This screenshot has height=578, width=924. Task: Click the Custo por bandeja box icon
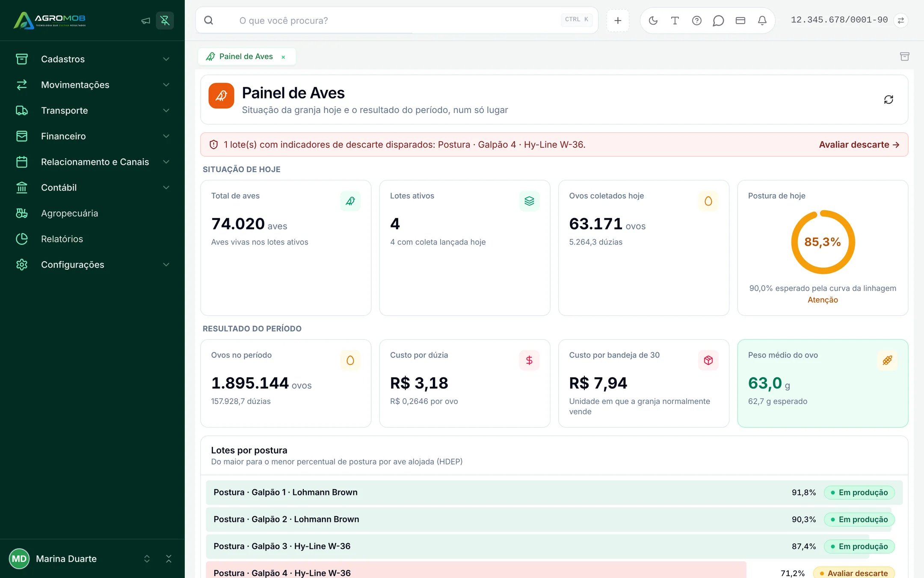(708, 361)
